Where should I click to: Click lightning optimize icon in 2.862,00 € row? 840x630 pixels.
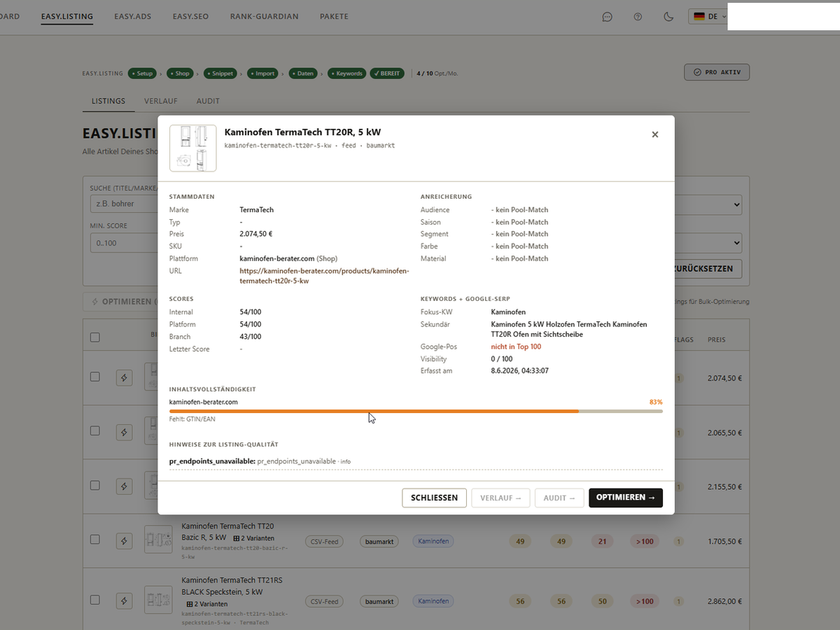point(124,601)
